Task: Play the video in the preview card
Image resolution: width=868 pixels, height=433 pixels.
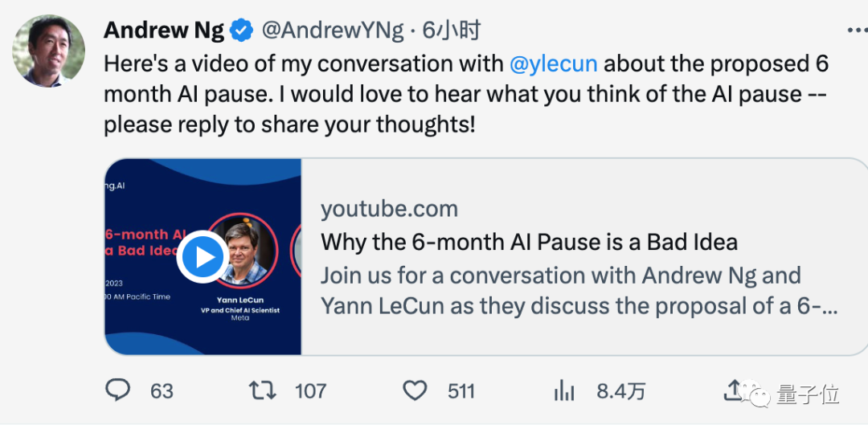Action: pyautogui.click(x=203, y=257)
